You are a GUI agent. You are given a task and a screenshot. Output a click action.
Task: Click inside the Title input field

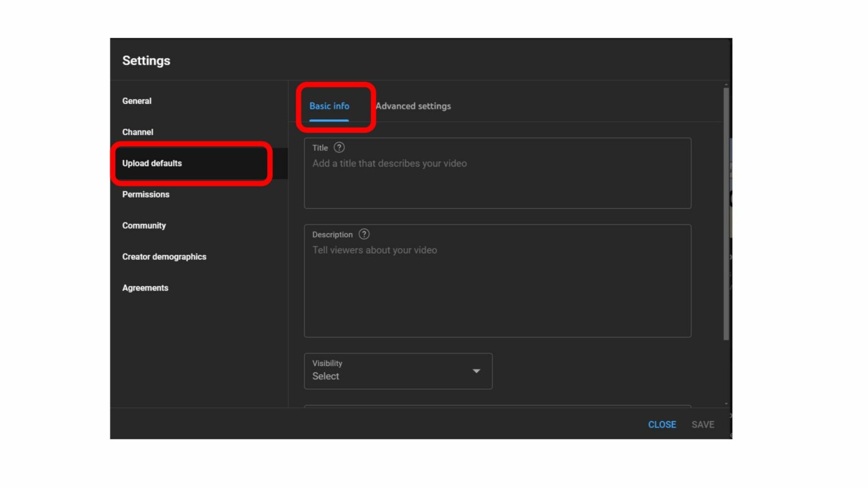pyautogui.click(x=497, y=169)
